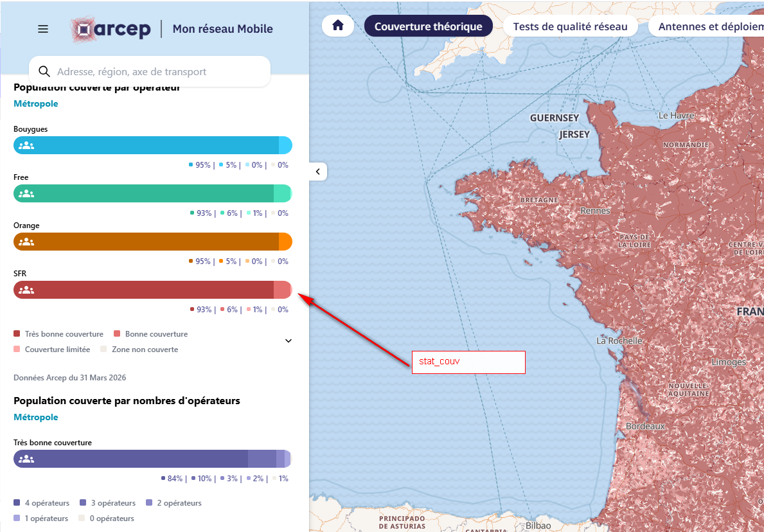The width and height of the screenshot is (764, 532).
Task: Open the Antennes et déploiement tab
Action: pos(707,26)
